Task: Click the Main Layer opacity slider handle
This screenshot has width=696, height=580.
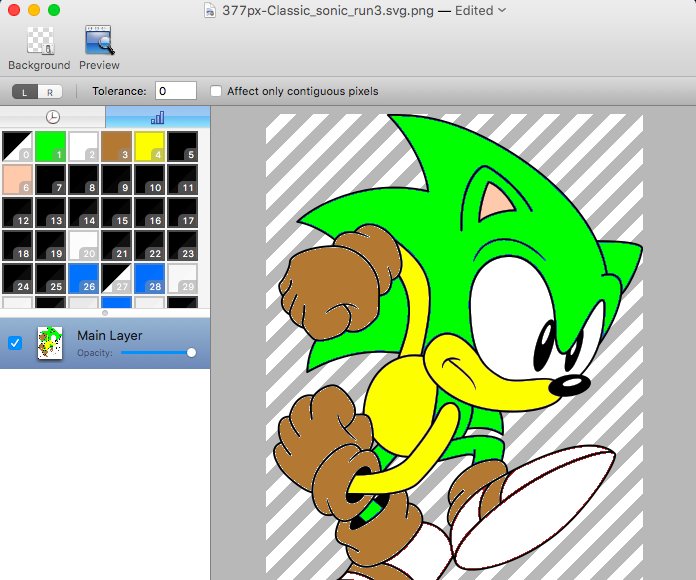Action: coord(191,353)
